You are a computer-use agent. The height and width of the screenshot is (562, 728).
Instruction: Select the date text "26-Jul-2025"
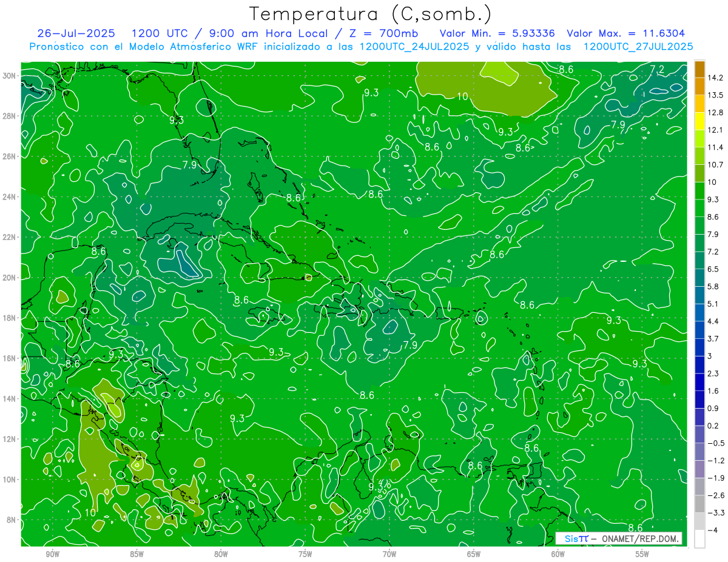pyautogui.click(x=76, y=33)
